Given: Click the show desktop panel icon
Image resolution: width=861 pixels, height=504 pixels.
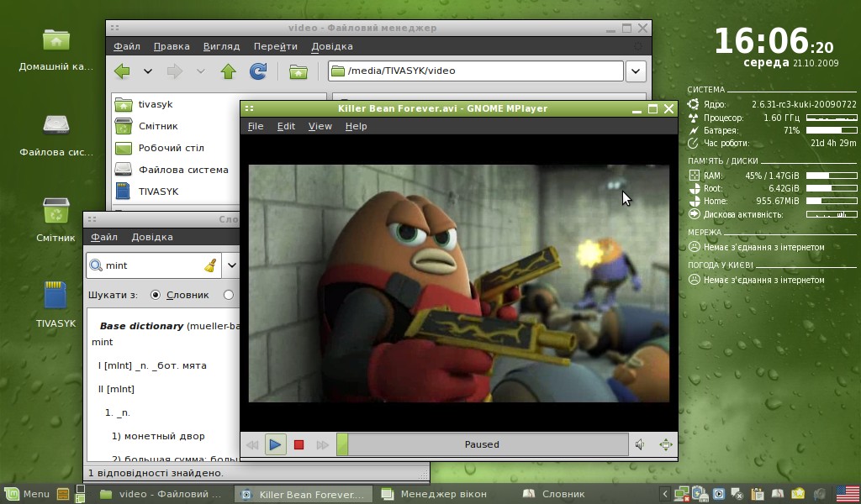Looking at the screenshot, I should point(63,494).
